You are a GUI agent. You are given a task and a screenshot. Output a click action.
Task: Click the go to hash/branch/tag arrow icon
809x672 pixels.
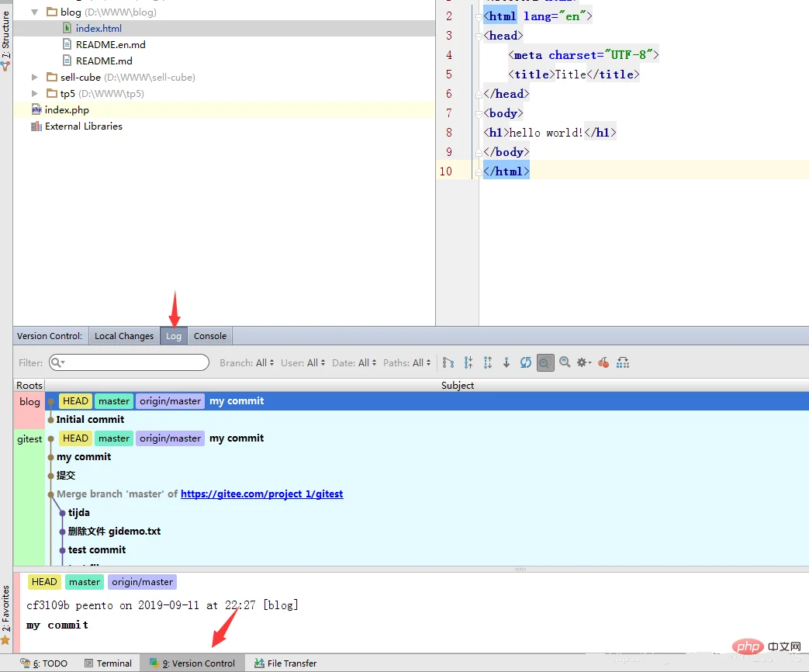tap(506, 362)
